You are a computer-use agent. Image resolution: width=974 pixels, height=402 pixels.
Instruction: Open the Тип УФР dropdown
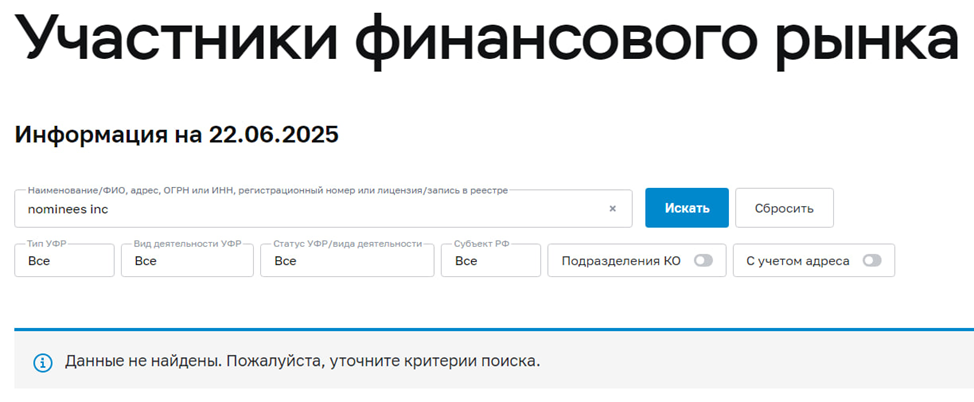coord(64,261)
